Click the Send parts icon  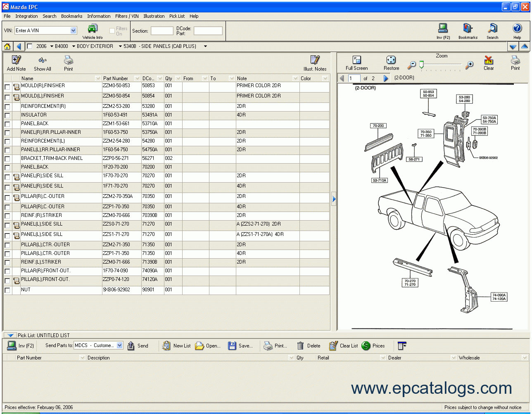(131, 346)
